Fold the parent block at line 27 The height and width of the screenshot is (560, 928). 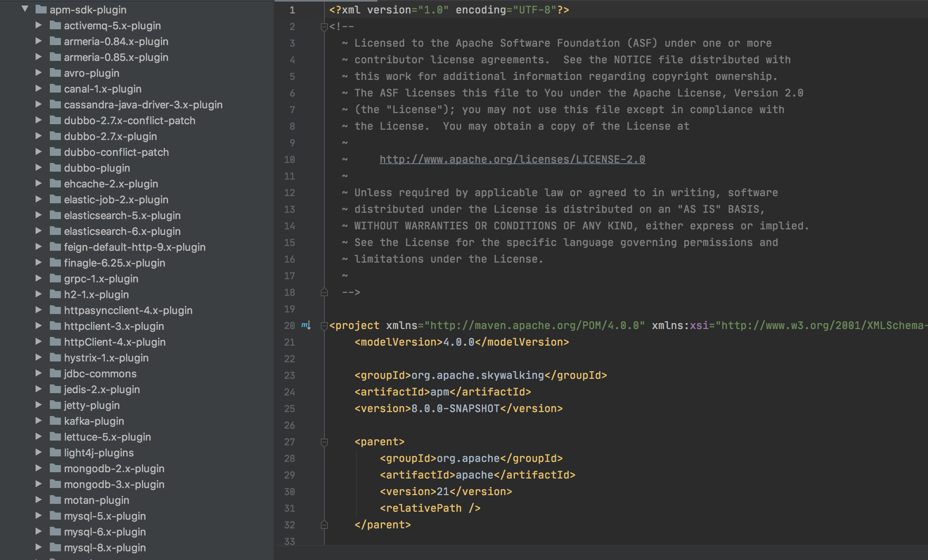tap(324, 442)
